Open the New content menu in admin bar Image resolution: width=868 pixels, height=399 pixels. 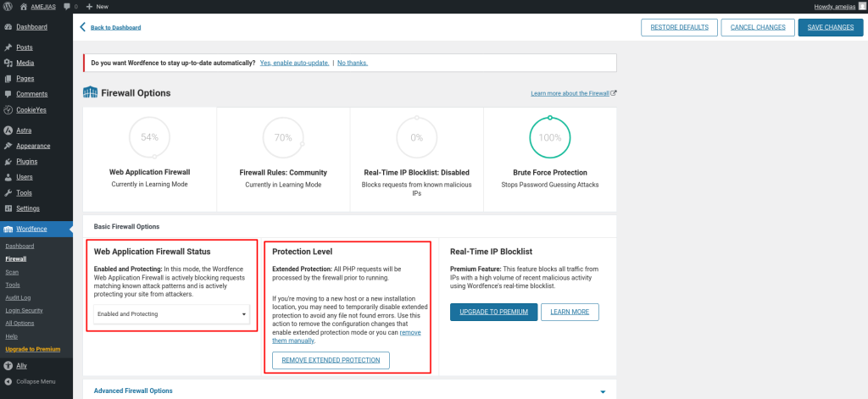point(96,6)
